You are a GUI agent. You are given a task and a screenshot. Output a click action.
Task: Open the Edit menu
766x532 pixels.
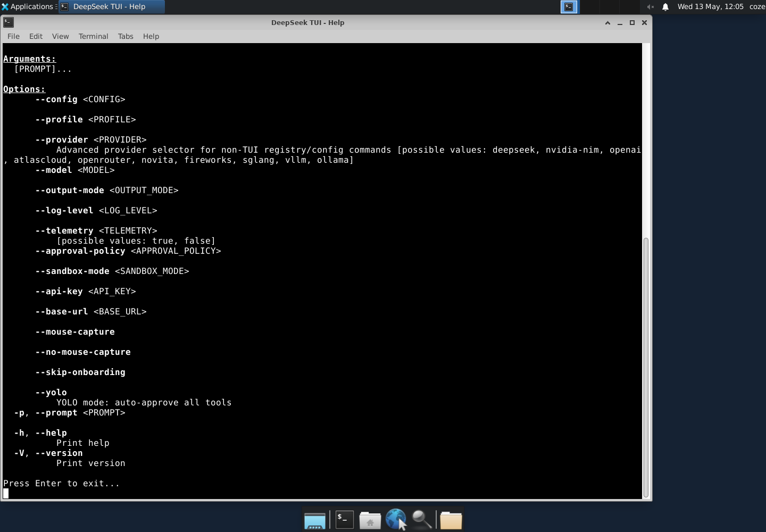coord(36,36)
